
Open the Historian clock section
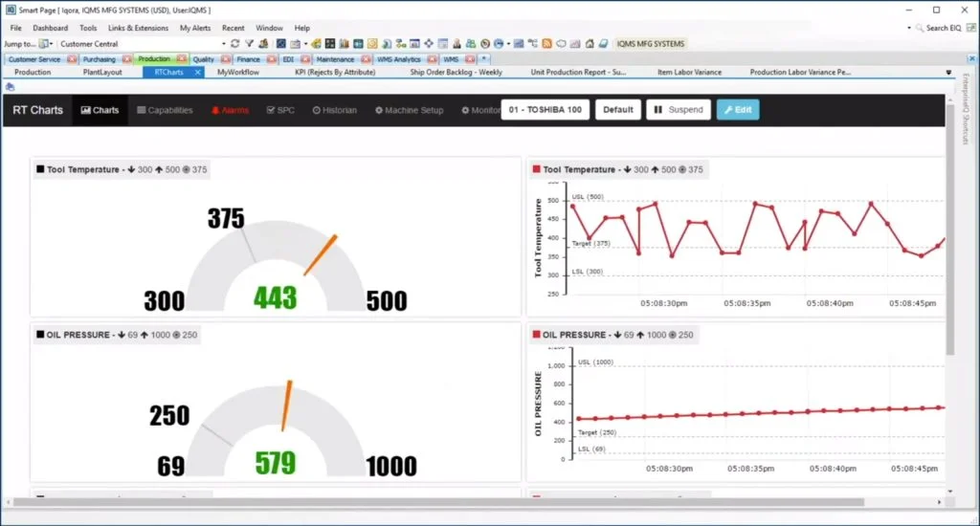pyautogui.click(x=334, y=110)
